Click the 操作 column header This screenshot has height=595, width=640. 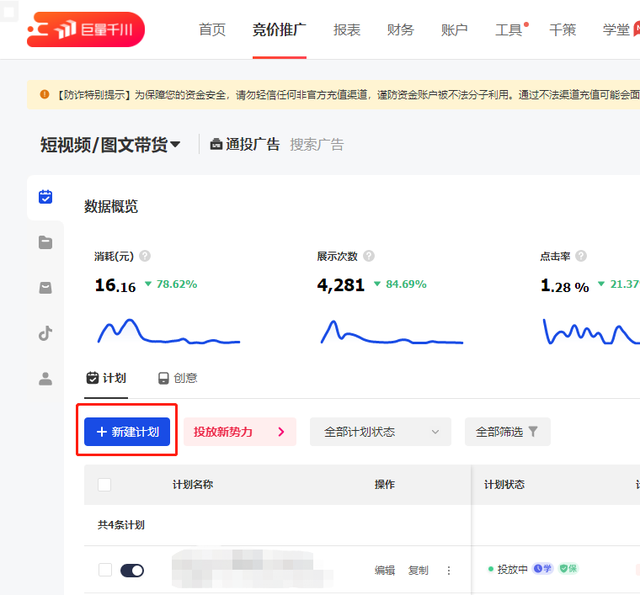[385, 484]
